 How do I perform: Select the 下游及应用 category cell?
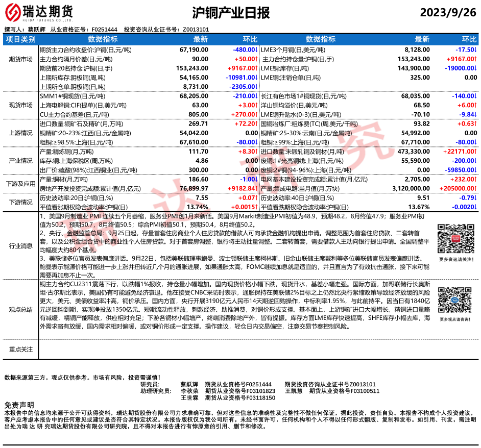[20, 184]
